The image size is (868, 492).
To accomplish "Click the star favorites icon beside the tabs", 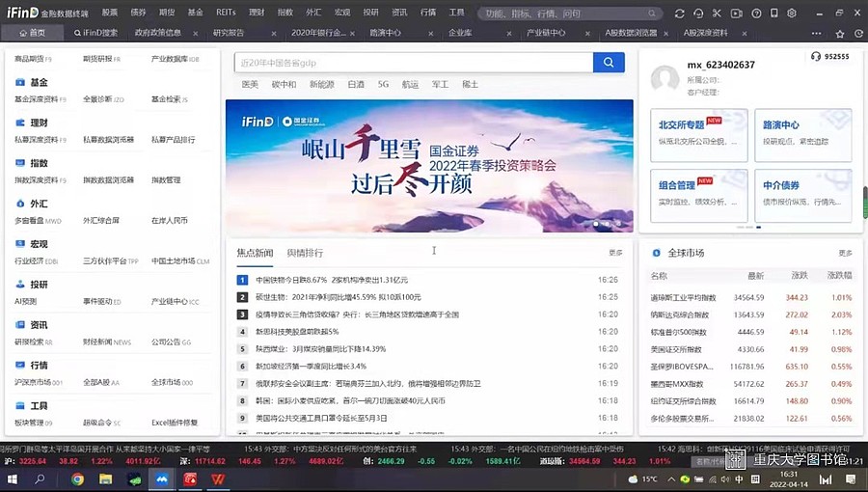I will (x=840, y=34).
